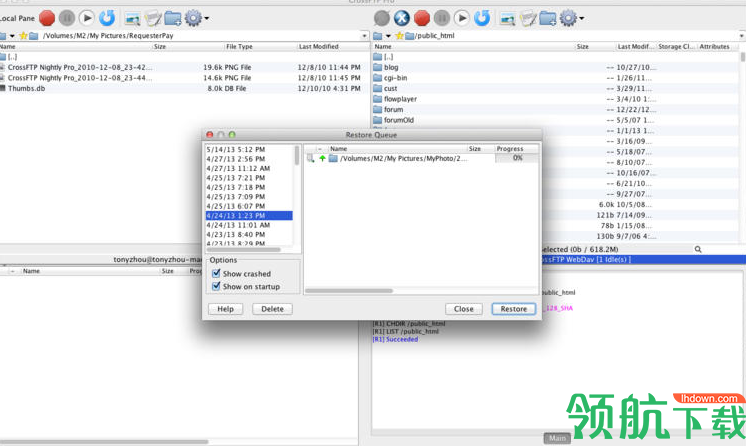
Task: Expand local folder navigation arrow beside path
Action: click(x=12, y=36)
